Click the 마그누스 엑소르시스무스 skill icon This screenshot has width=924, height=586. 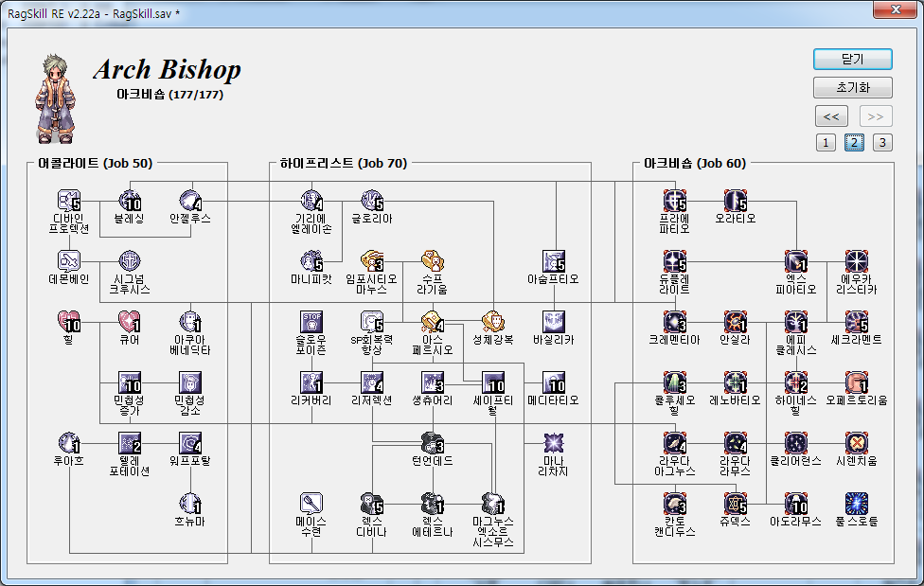493,504
